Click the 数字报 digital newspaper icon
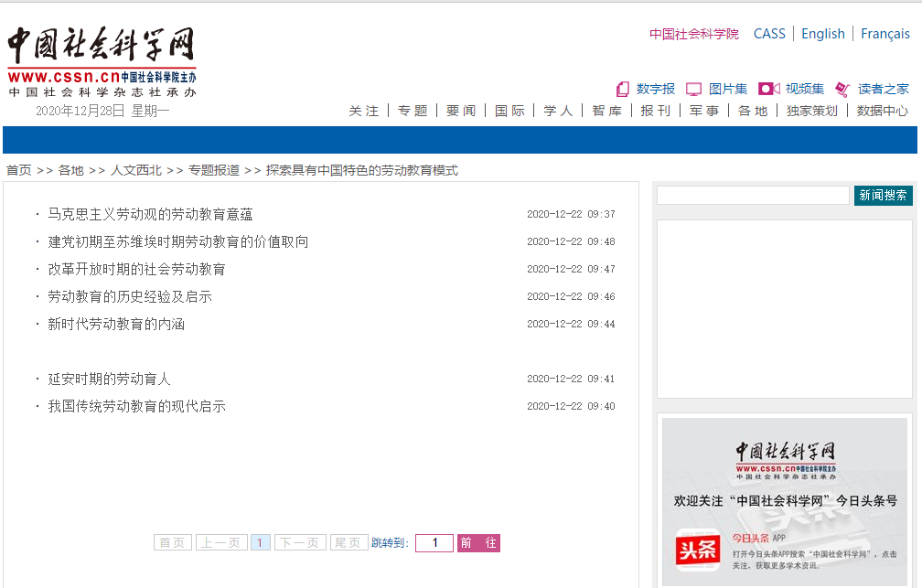Image resolution: width=922 pixels, height=588 pixels. click(623, 89)
